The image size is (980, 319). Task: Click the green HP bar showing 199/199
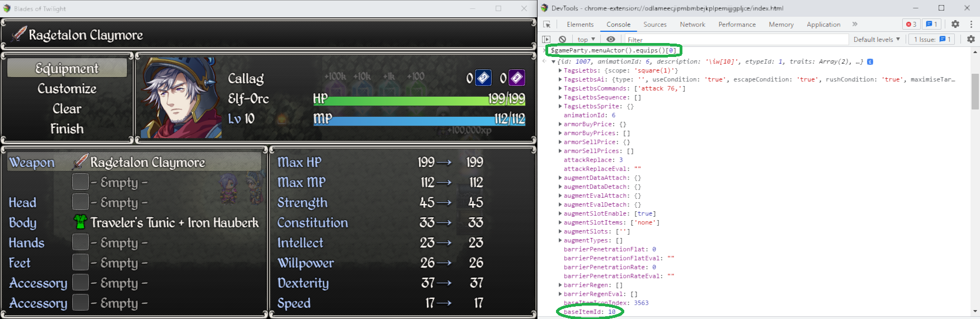[x=419, y=101]
